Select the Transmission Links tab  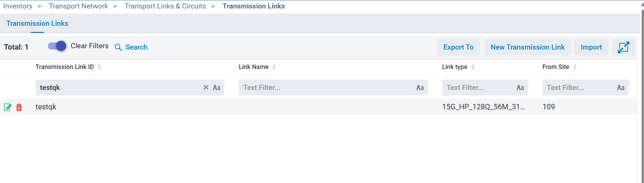click(37, 23)
